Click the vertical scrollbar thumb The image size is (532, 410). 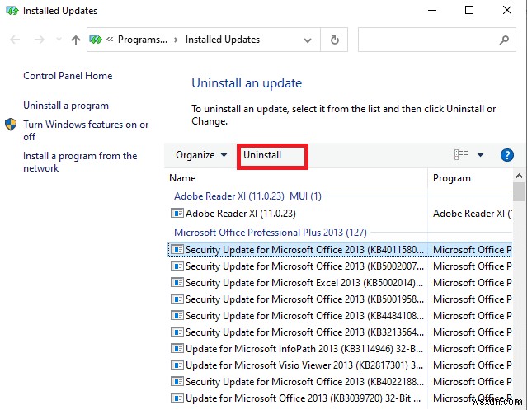(519, 192)
